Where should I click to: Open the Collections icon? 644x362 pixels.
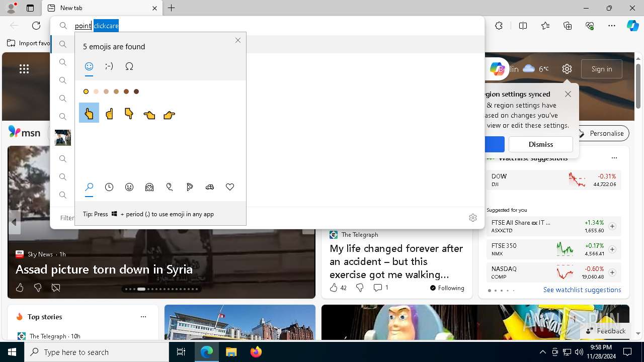click(x=568, y=26)
